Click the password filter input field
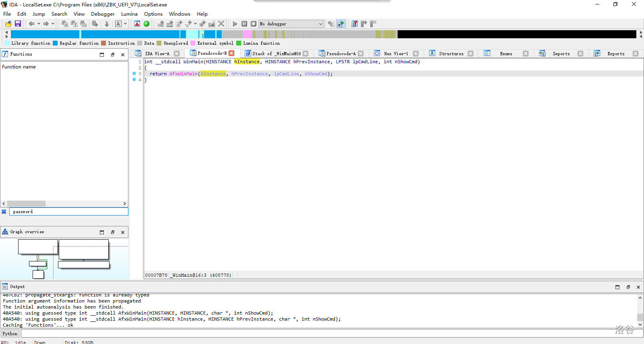 click(68, 211)
